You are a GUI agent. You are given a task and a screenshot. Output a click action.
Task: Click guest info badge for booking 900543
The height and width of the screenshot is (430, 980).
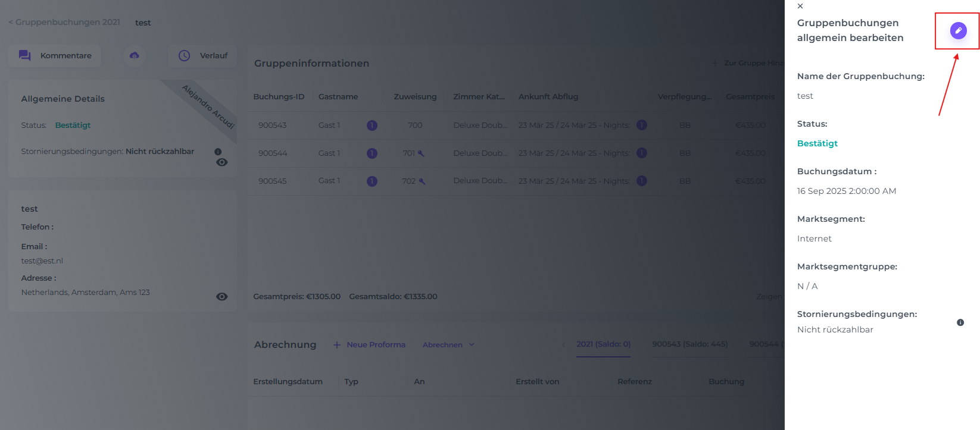[372, 125]
